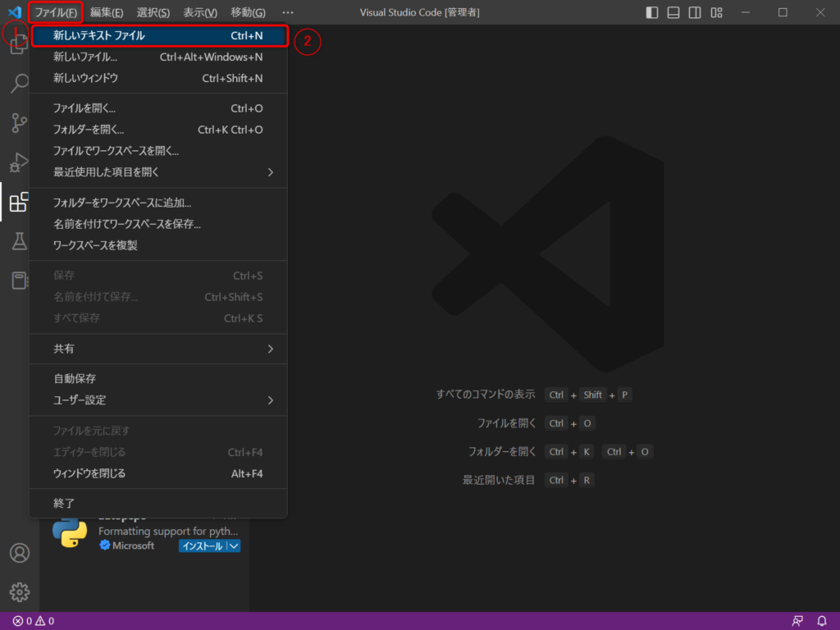Select 名前を付けてワークスペースを保存...

coord(158,224)
